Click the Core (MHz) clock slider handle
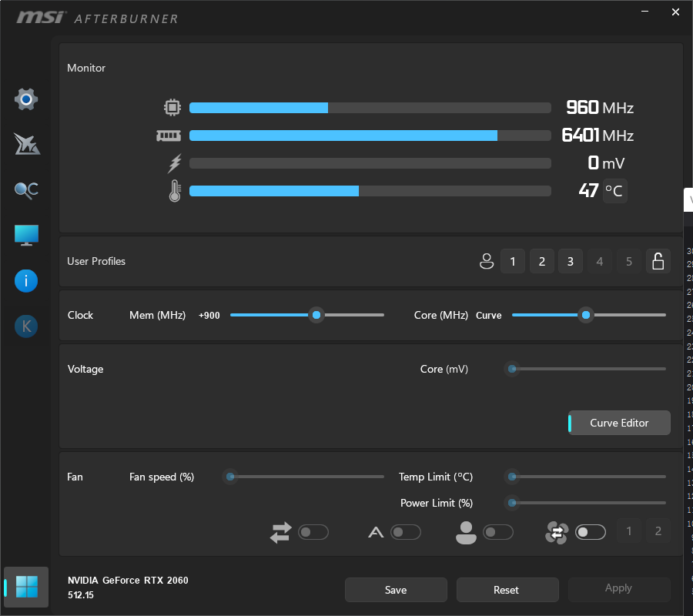693x616 pixels. point(586,315)
